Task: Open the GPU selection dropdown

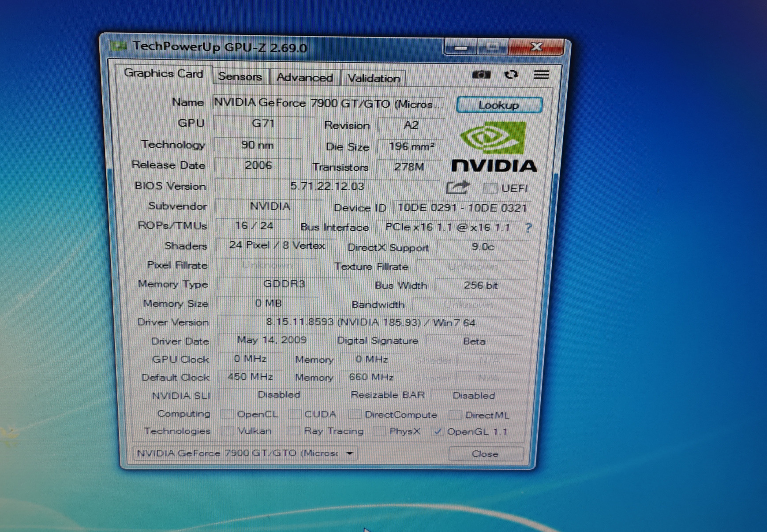Action: 246,453
